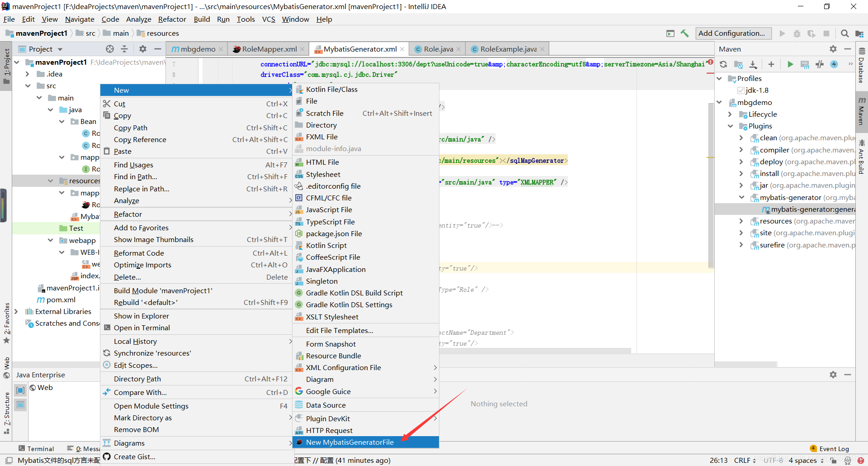Toggle the Ant Build tool window side tab

pyautogui.click(x=862, y=157)
